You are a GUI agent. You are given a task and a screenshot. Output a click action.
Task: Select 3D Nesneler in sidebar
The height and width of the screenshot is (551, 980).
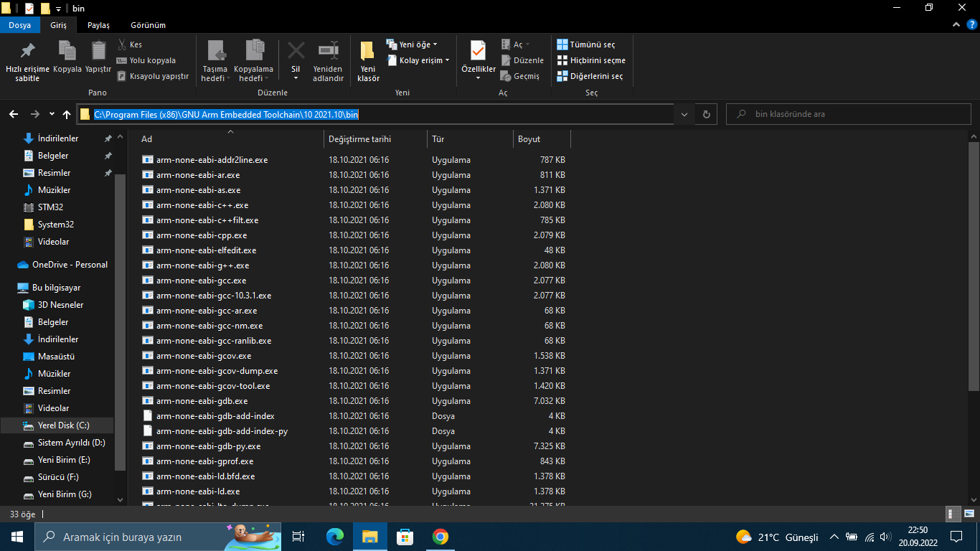click(x=60, y=305)
